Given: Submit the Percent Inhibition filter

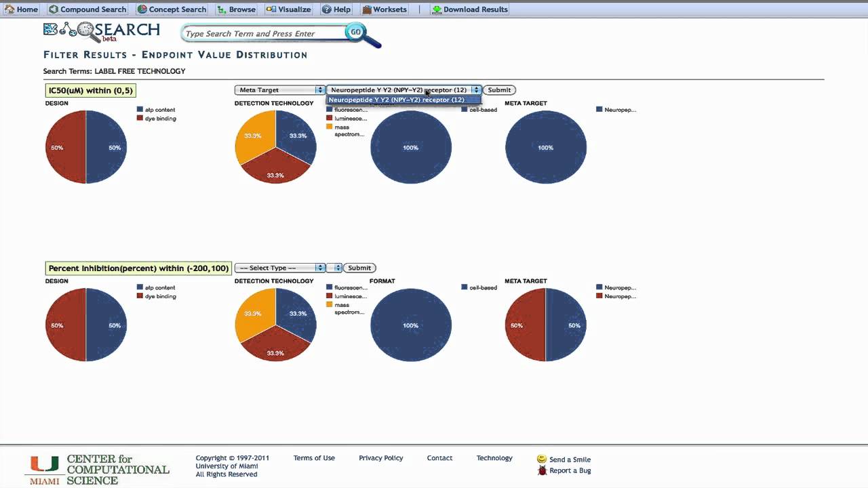Looking at the screenshot, I should click(359, 268).
